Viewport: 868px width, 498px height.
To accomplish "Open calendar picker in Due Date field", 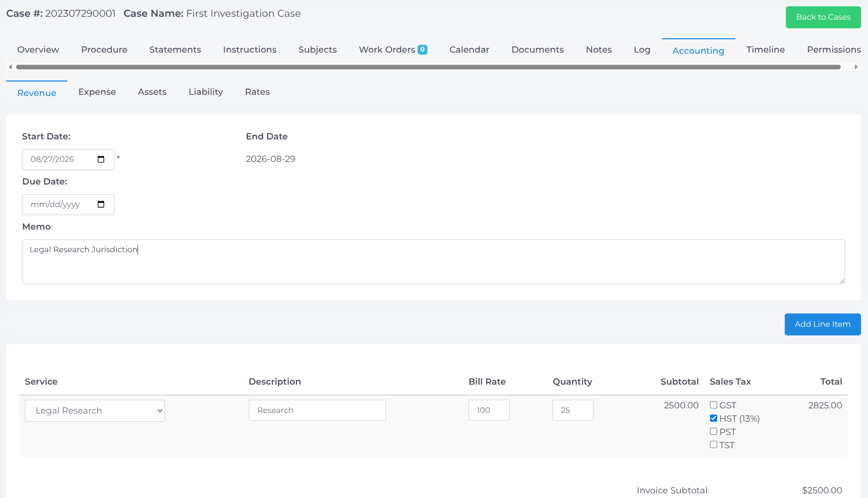I will [x=101, y=205].
